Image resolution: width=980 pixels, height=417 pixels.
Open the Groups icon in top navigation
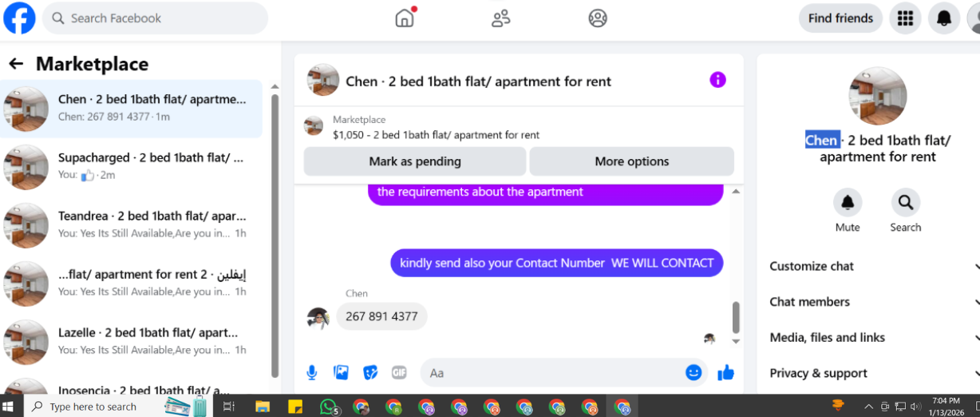coord(598,18)
